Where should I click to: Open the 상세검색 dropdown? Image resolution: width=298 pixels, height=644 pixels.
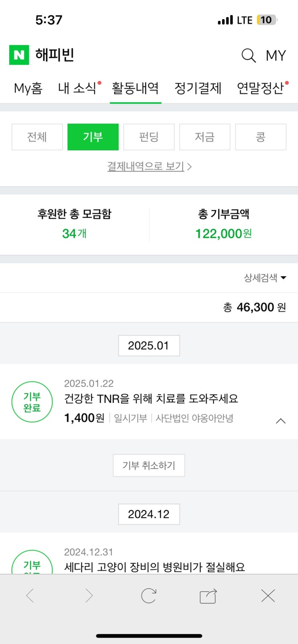[265, 278]
